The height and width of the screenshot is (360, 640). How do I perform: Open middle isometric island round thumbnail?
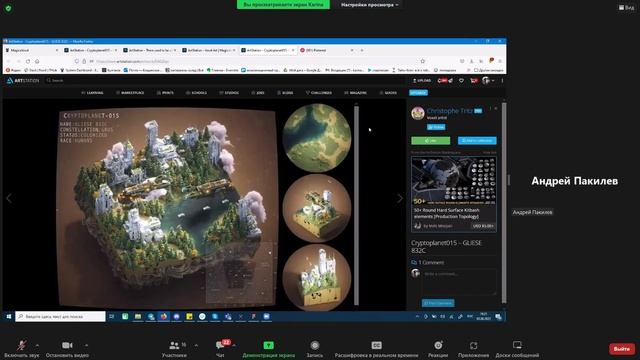317,208
